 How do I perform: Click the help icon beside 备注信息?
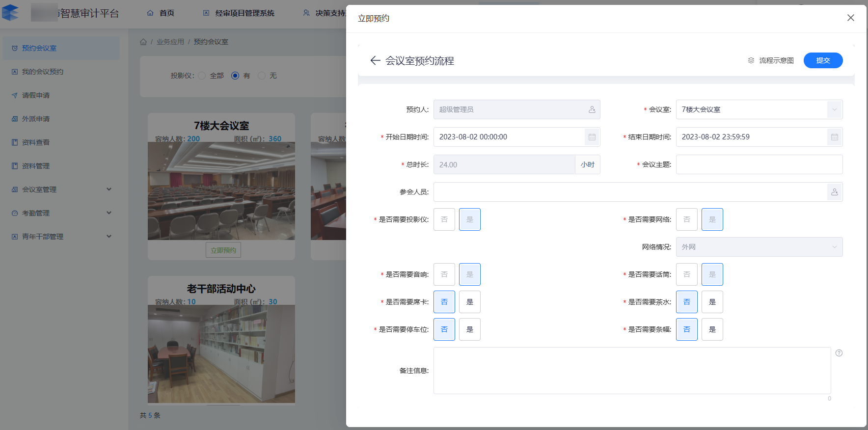839,353
